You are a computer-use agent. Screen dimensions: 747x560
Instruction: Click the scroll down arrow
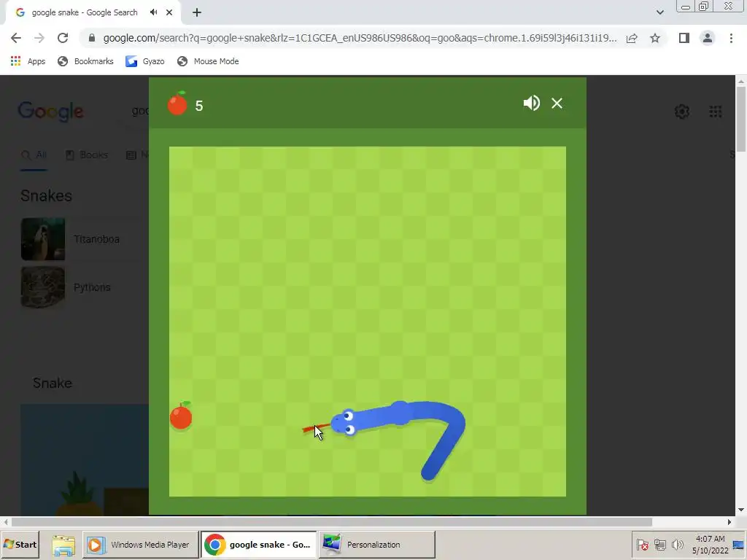741,510
